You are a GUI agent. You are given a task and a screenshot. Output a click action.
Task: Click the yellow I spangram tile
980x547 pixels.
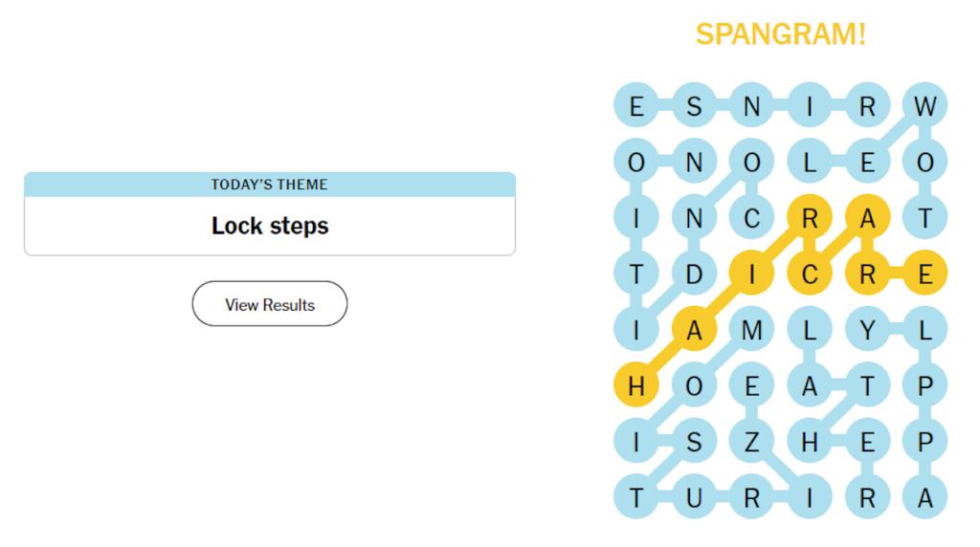[752, 273]
